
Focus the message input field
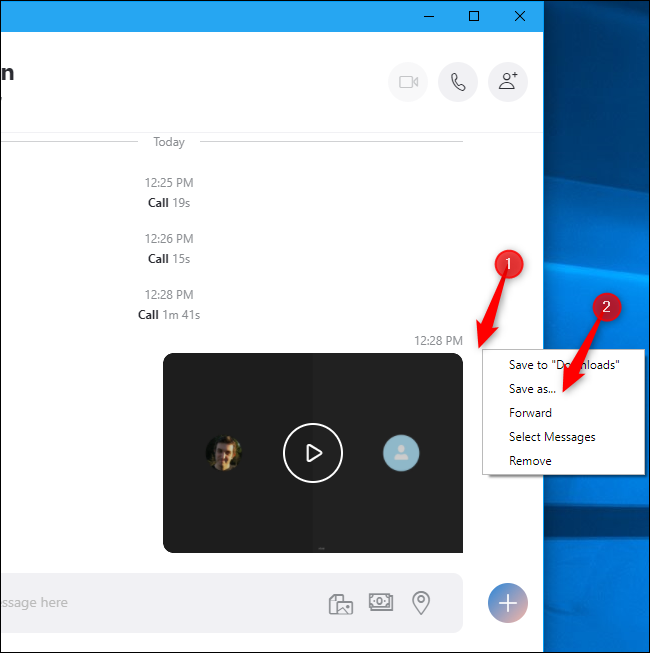tap(150, 603)
